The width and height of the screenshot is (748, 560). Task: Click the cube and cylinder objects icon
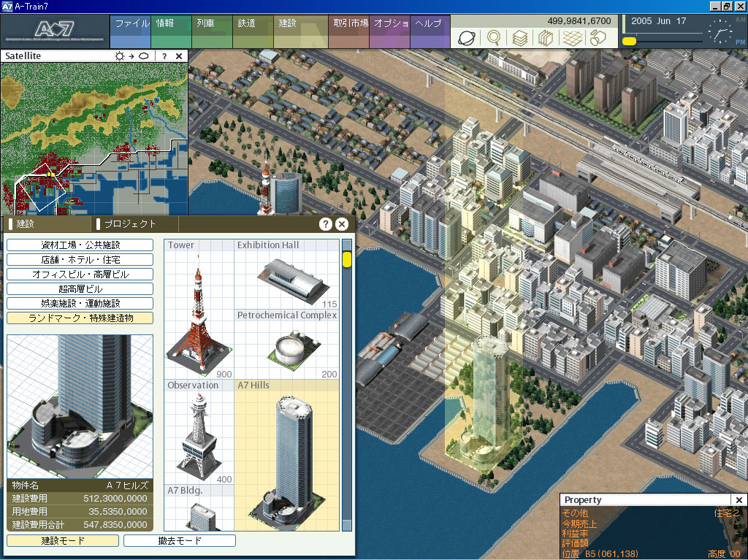599,37
